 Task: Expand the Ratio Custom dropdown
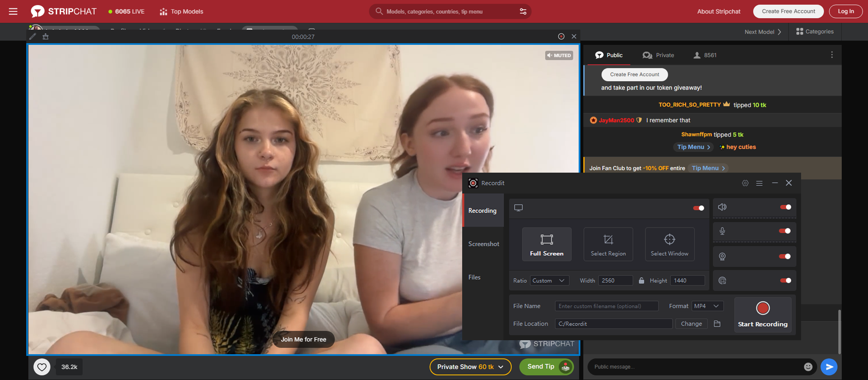[549, 281]
